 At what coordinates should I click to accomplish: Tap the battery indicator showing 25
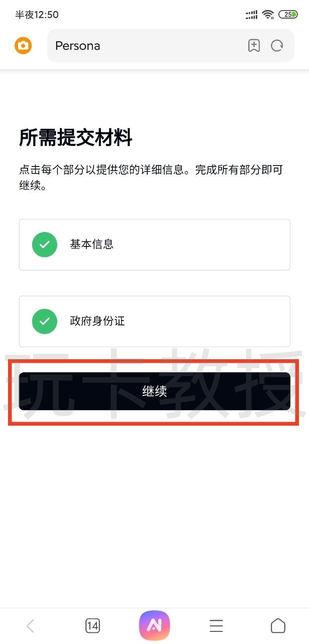(288, 15)
